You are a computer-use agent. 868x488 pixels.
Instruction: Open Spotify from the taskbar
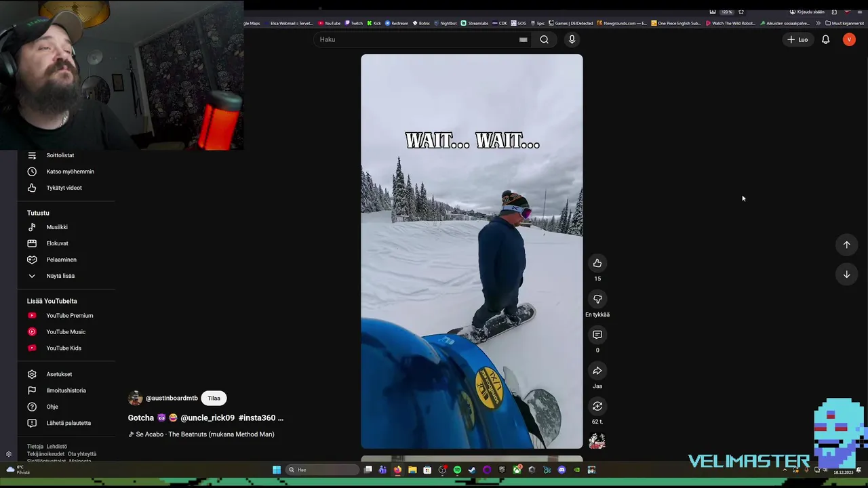457,470
